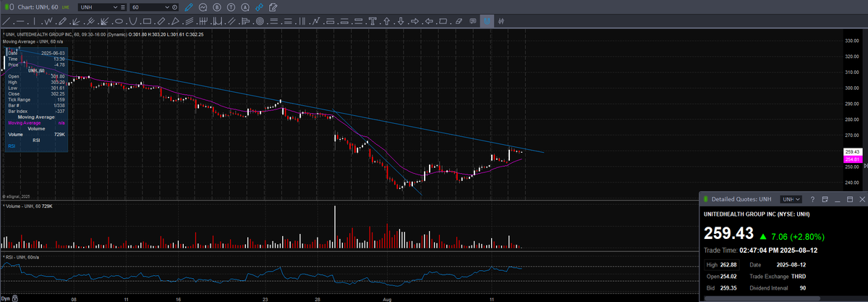
Task: Select the left arrow marker tool
Action: 429,21
